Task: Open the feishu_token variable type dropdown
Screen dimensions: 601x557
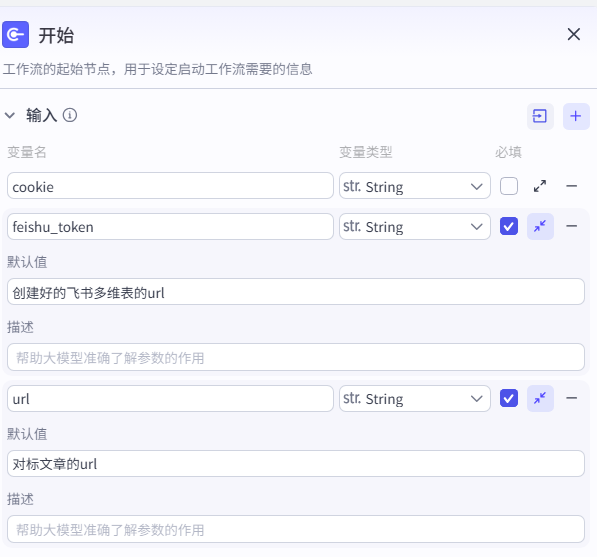Action: point(415,227)
